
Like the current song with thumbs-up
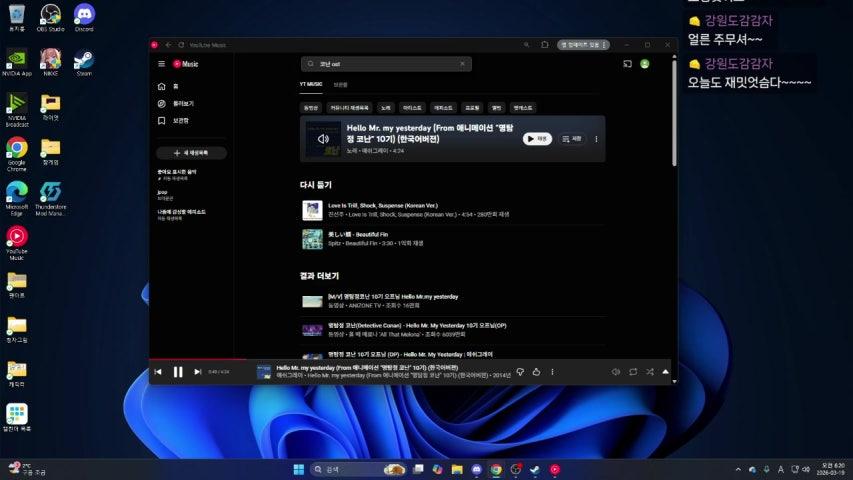[536, 372]
